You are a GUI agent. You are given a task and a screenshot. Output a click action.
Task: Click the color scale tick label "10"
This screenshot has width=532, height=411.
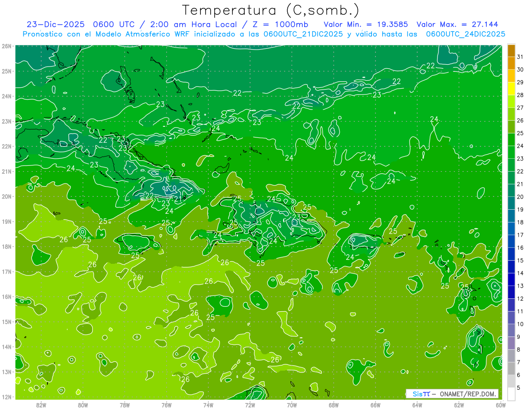pos(520,324)
